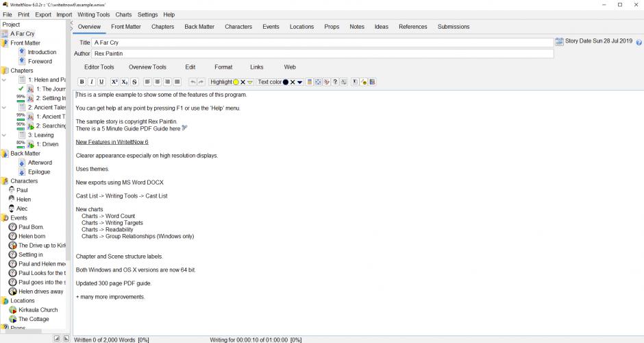This screenshot has width=644, height=343.
Task: Open the Charts menu
Action: (123, 14)
